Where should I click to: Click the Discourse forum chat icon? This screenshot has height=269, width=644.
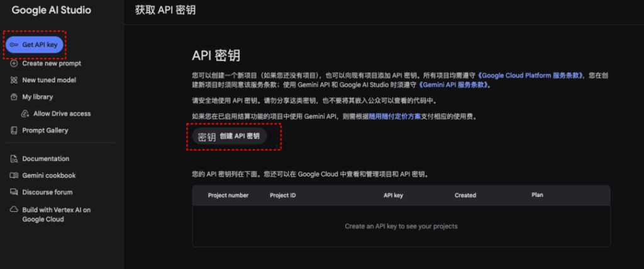pyautogui.click(x=14, y=192)
